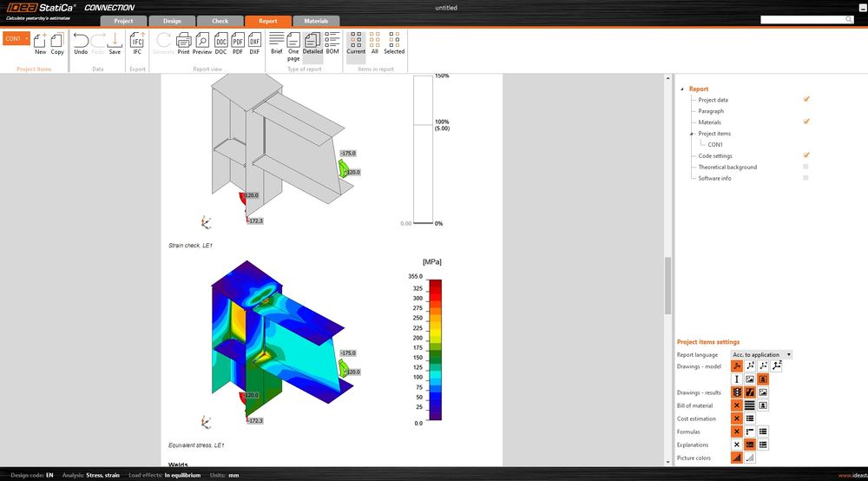The image size is (868, 481).
Task: Select the BOM report type
Action: click(x=332, y=43)
